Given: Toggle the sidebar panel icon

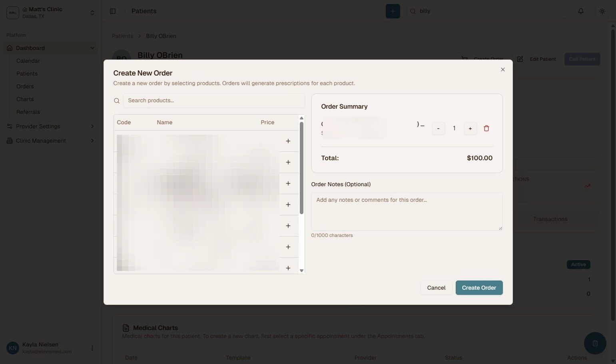Looking at the screenshot, I should pos(113,11).
